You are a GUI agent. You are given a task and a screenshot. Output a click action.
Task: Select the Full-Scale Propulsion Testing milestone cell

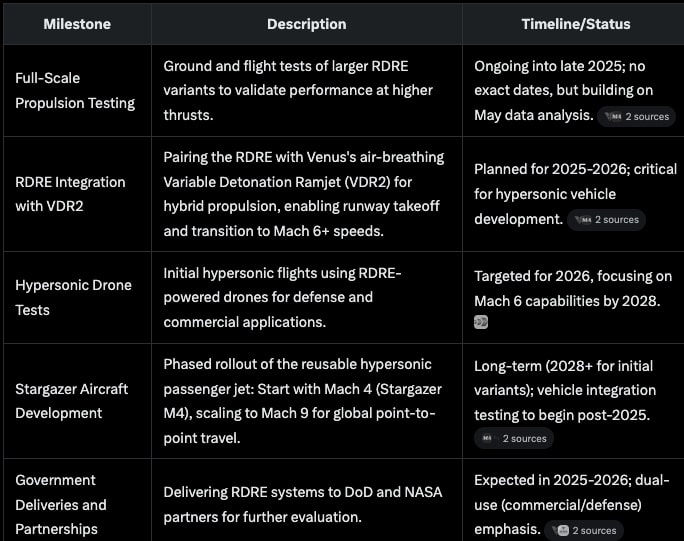(x=75, y=90)
